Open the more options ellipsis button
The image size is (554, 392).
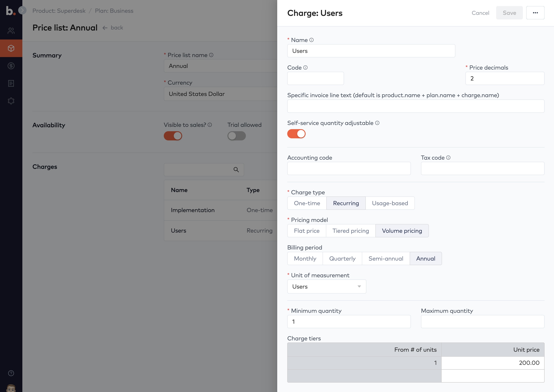535,13
